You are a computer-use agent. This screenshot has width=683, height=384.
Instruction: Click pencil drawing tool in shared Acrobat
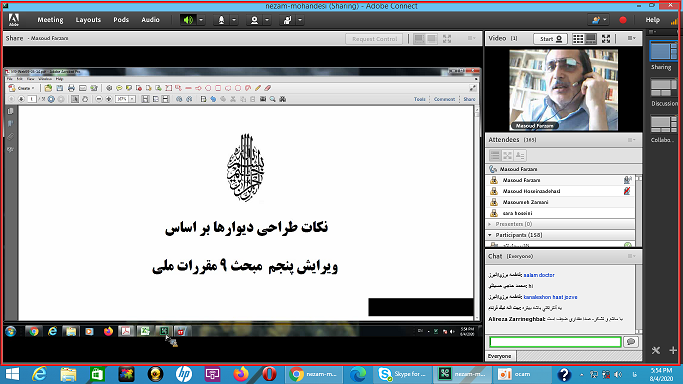[x=258, y=88]
